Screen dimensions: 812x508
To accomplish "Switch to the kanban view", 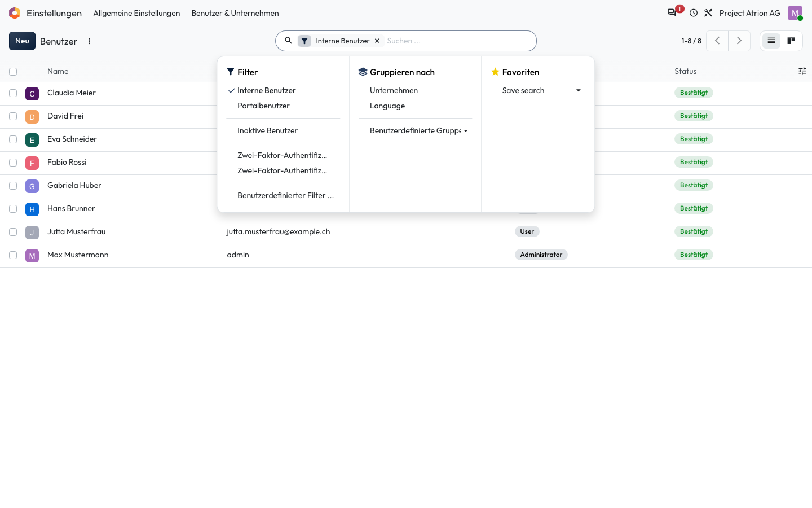I will [791, 41].
